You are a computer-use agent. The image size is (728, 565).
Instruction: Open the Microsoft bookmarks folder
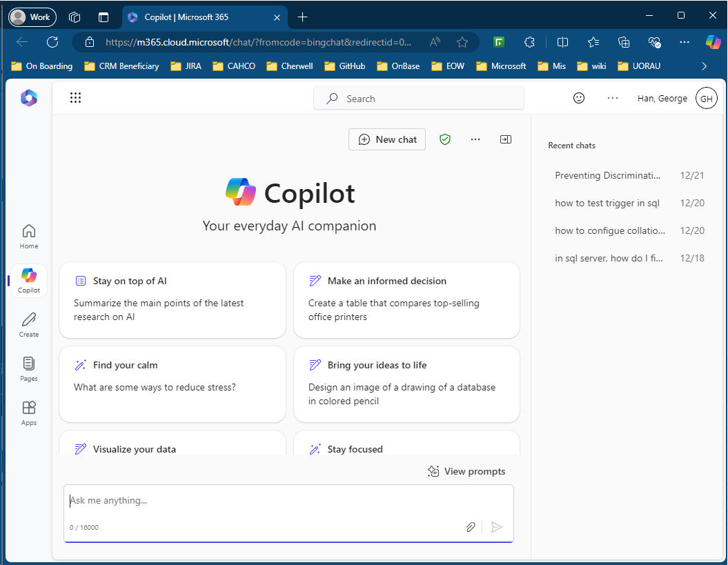click(x=502, y=66)
